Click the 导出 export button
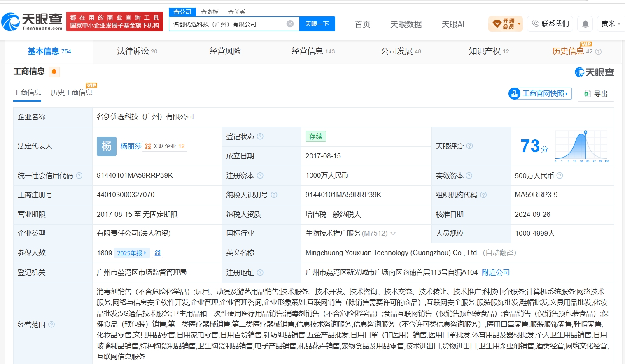625x364 pixels. pyautogui.click(x=596, y=94)
